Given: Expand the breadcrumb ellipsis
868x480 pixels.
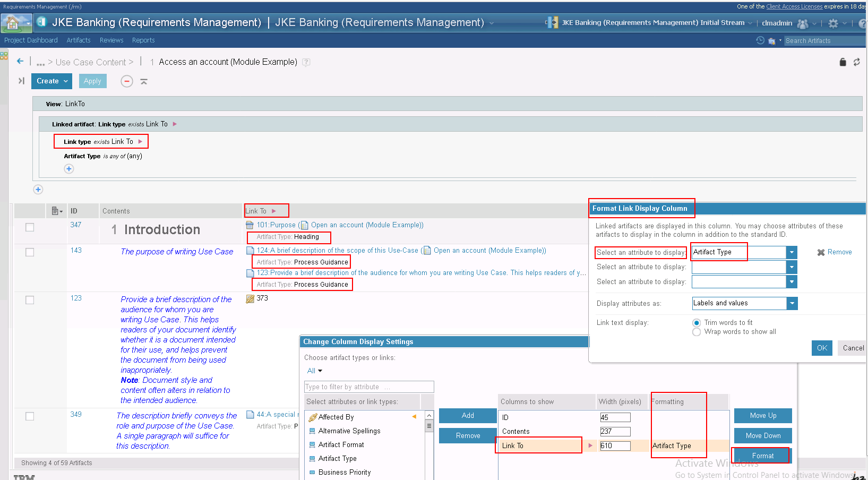Looking at the screenshot, I should pos(40,63).
